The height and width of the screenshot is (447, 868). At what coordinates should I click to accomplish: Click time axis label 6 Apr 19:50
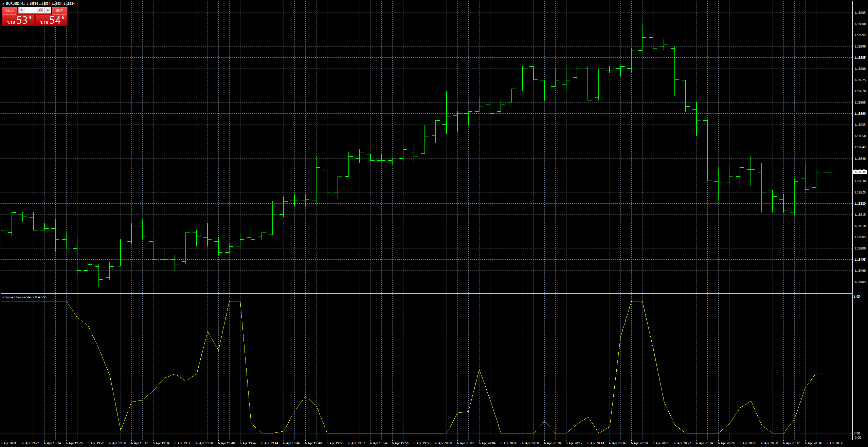335,443
